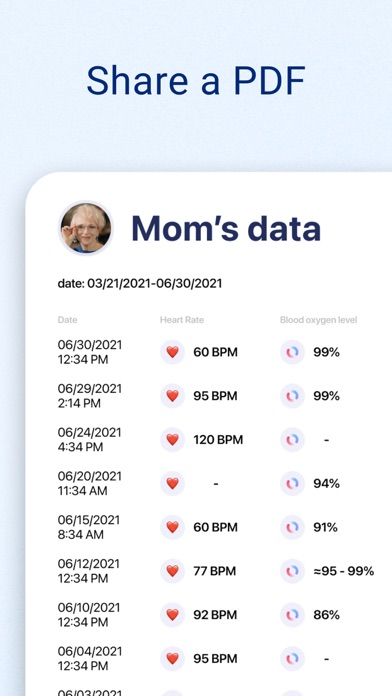Screen dimensions: 392x696
Task: Click heart icon next to 77 BPM
Action: [x=172, y=571]
